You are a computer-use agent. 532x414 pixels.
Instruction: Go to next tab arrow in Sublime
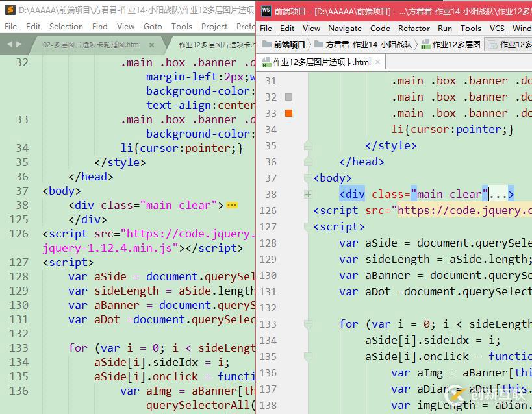click(x=18, y=44)
